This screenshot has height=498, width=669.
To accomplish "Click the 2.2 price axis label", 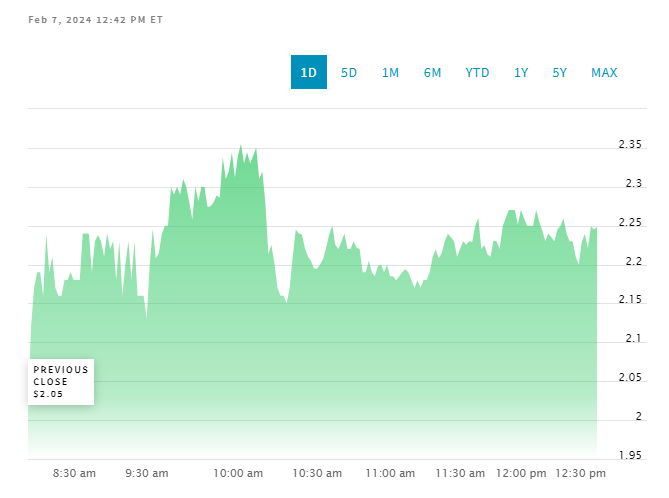I will [x=634, y=261].
